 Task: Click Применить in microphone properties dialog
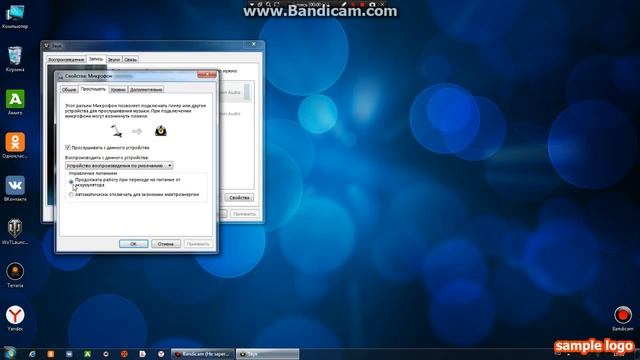198,244
